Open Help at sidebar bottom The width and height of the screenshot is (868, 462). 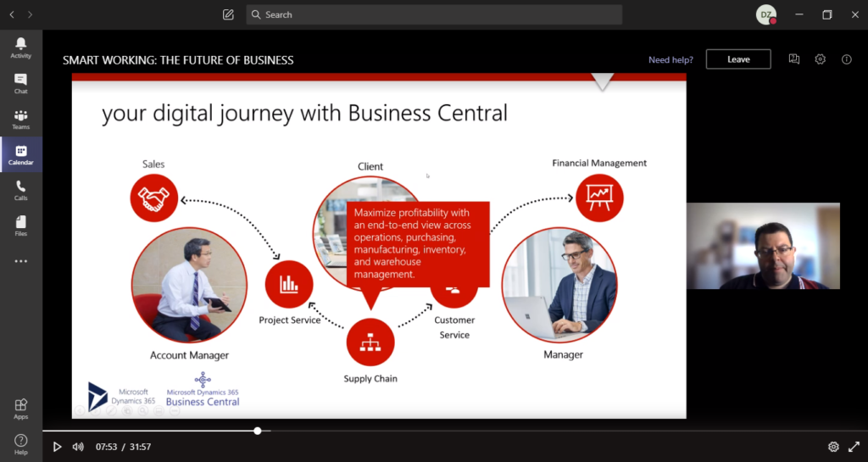click(x=20, y=444)
